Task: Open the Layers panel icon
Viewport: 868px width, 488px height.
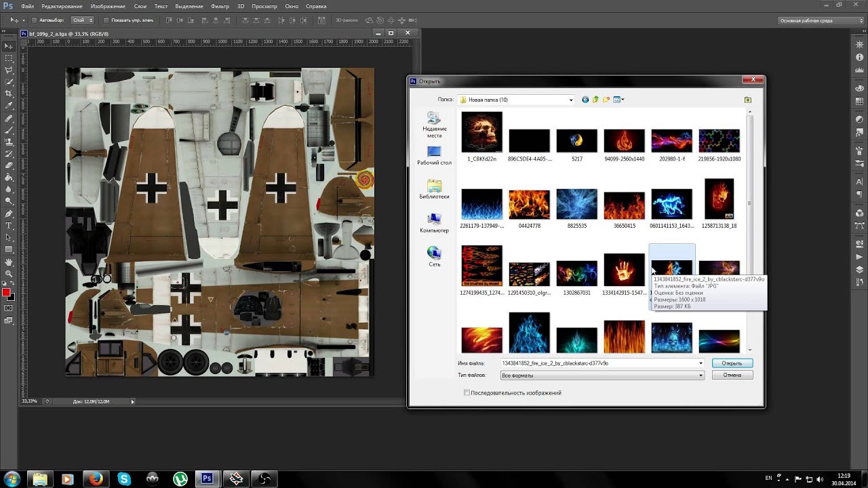Action: pos(860,269)
